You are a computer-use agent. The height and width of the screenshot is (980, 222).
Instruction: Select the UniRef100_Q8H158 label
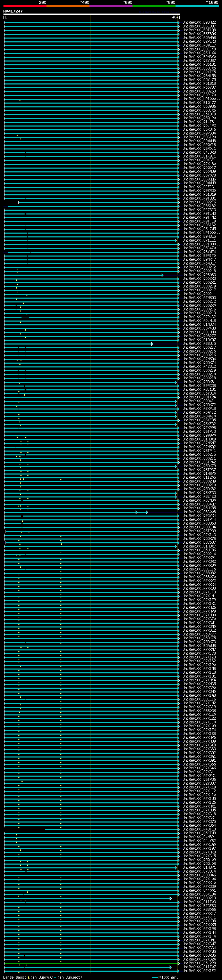pyautogui.click(x=199, y=76)
